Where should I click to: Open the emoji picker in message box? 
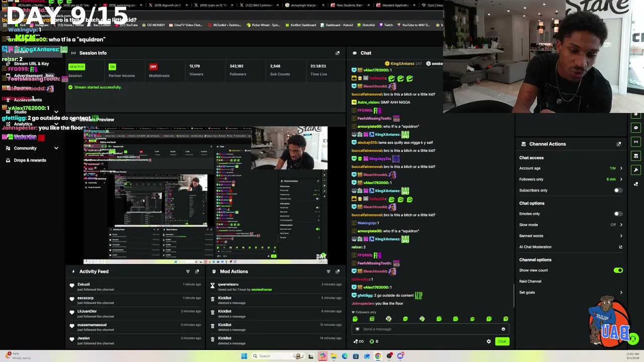tap(503, 329)
